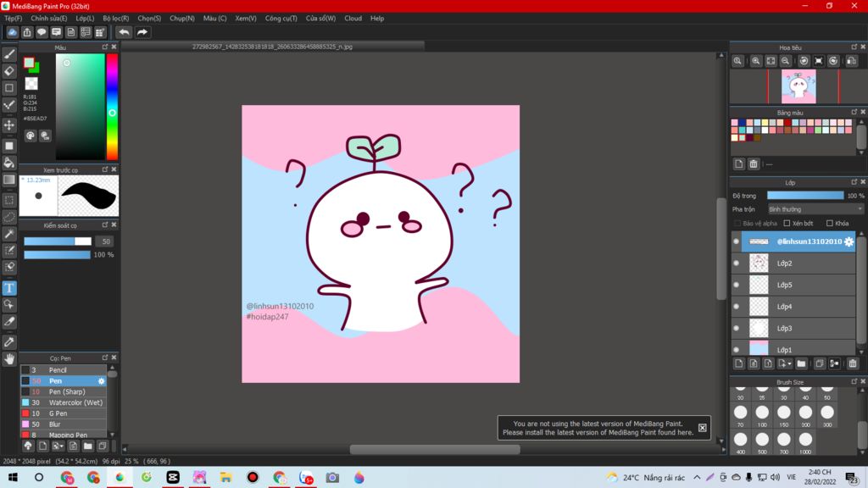Activate the Text tool
Image resolution: width=868 pixels, height=488 pixels.
[9, 288]
